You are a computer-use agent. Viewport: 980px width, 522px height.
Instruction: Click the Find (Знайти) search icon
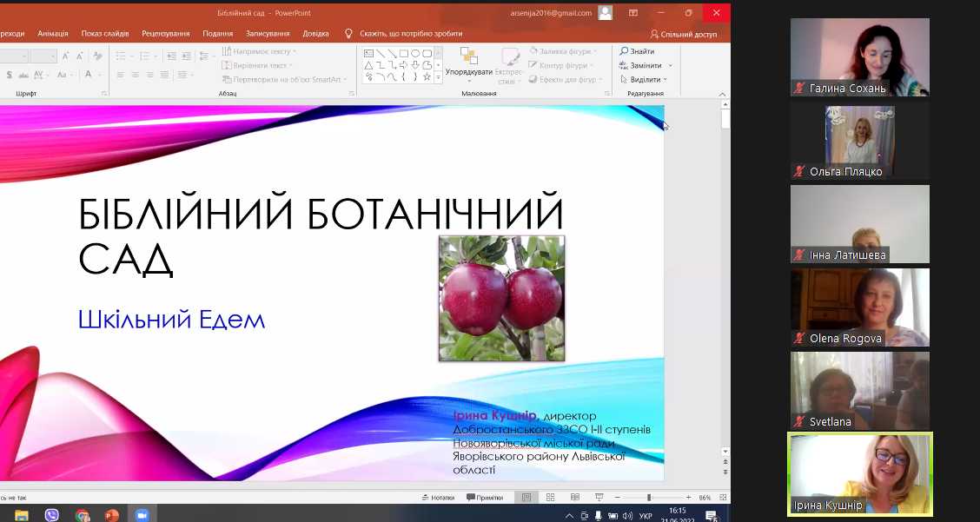625,52
